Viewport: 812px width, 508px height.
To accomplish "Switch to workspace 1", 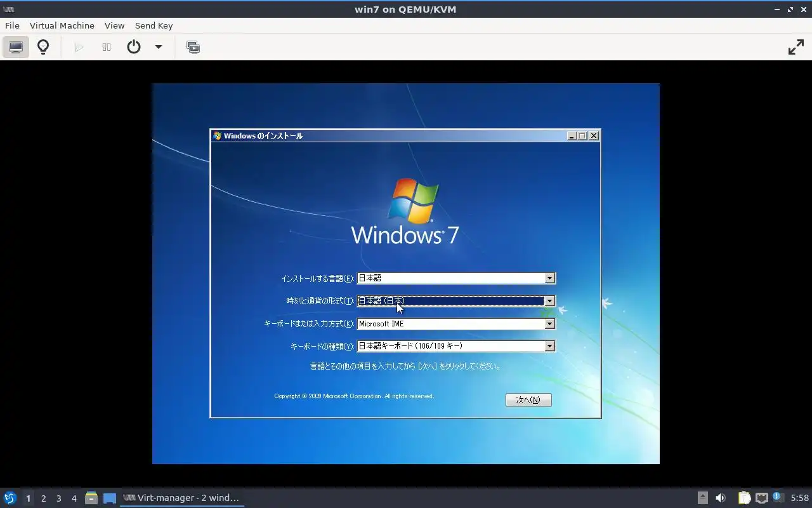I will click(x=28, y=498).
